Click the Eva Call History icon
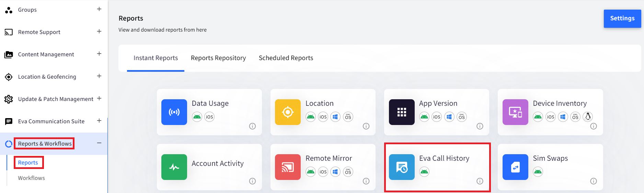 coord(402,167)
